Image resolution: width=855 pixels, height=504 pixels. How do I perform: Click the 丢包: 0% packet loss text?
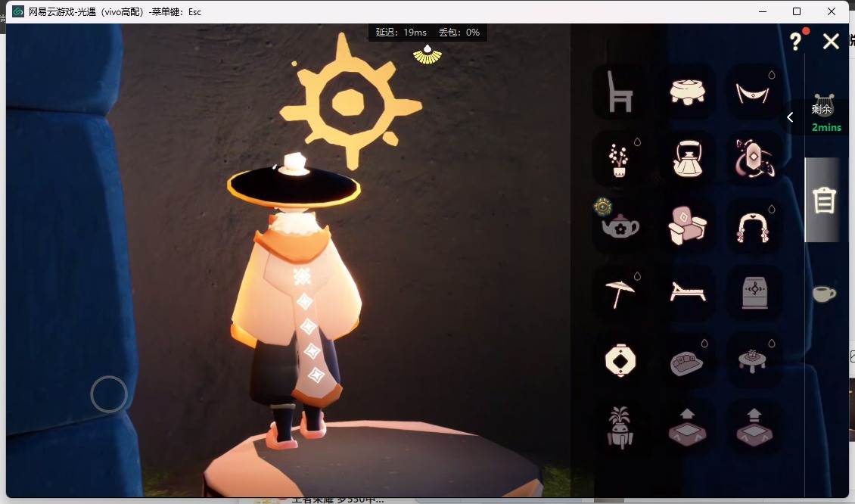pos(459,33)
